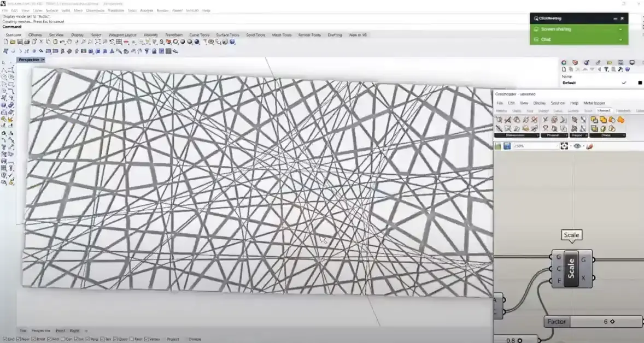
Task: Click the Zoom extents icon
Action: click(x=97, y=42)
